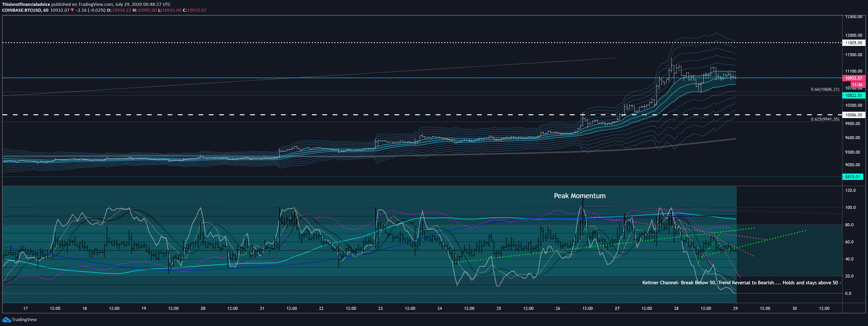Click date 30 on the time axis
This screenshot has width=868, height=326.
pos(795,308)
